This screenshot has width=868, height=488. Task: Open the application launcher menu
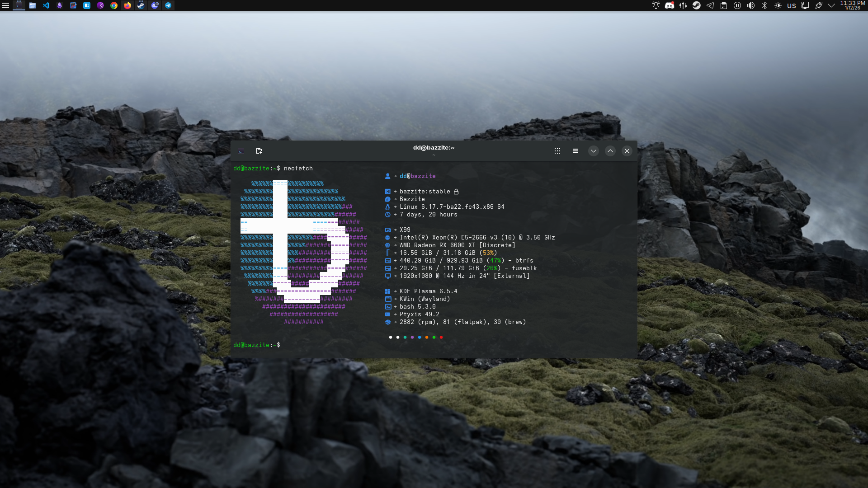click(x=5, y=5)
